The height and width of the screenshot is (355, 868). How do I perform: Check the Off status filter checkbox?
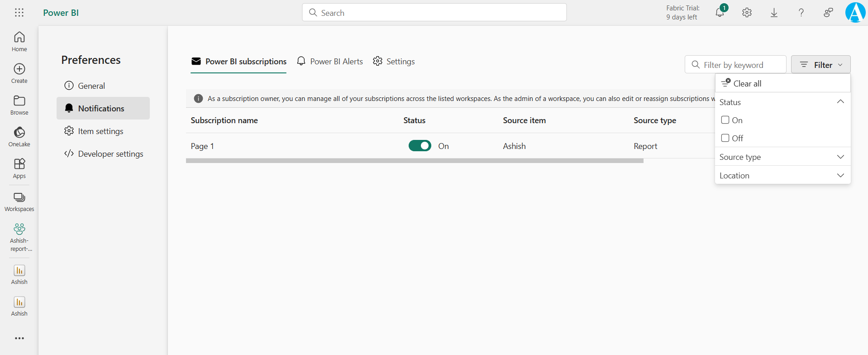click(x=725, y=138)
